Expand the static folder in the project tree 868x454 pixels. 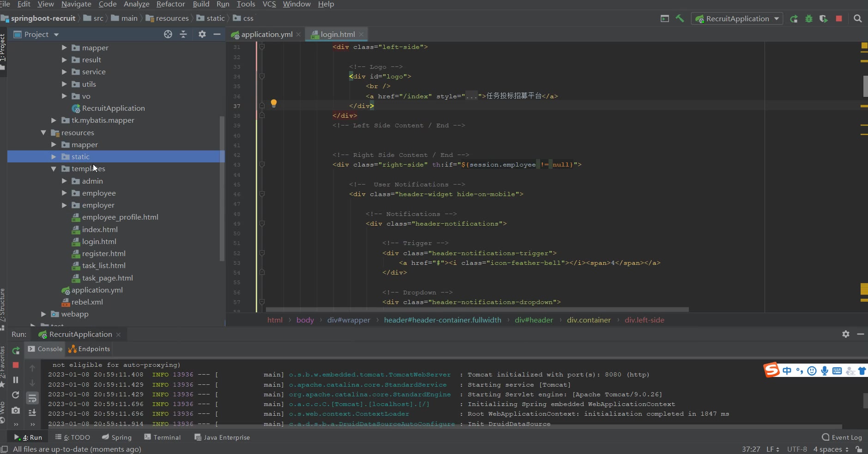tap(54, 157)
